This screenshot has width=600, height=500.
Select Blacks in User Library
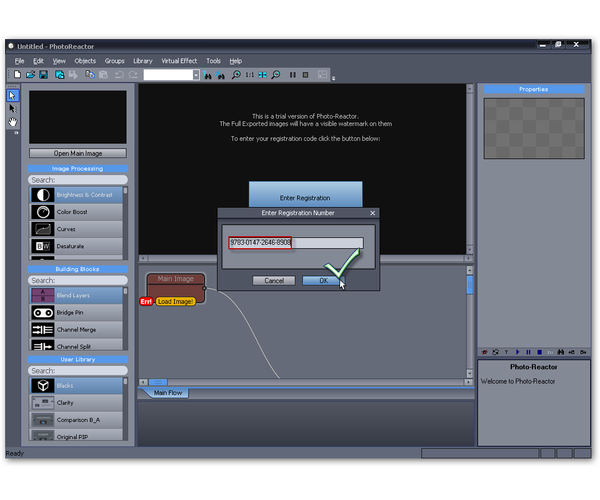(77, 386)
